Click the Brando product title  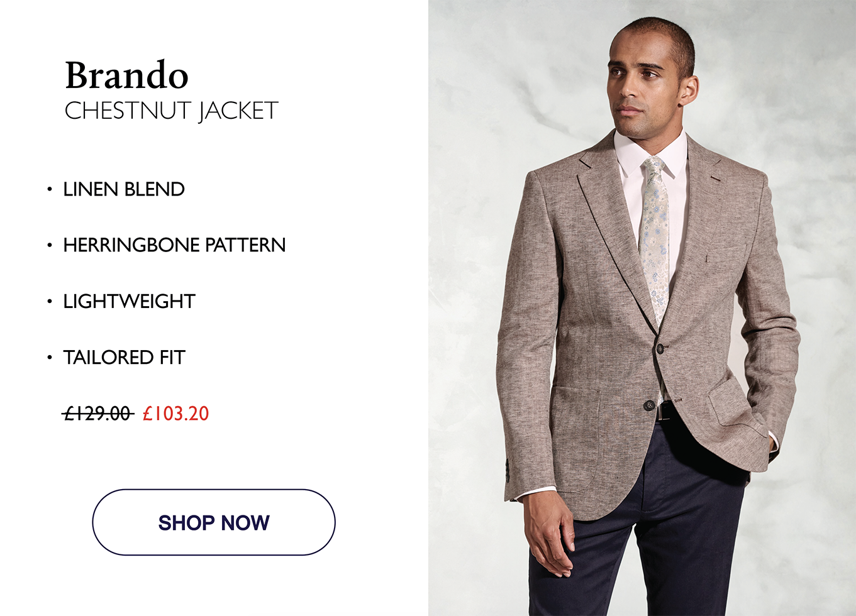(x=127, y=75)
